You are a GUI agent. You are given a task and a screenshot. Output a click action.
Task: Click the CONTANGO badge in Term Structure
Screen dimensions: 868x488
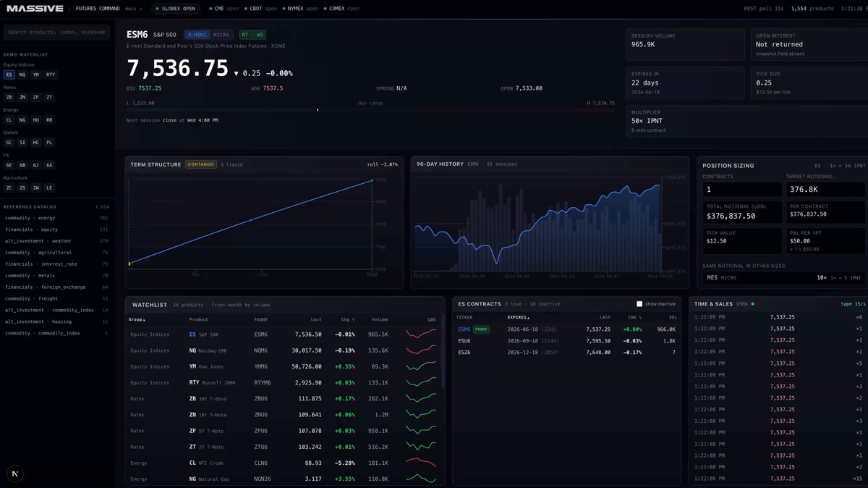coord(200,164)
